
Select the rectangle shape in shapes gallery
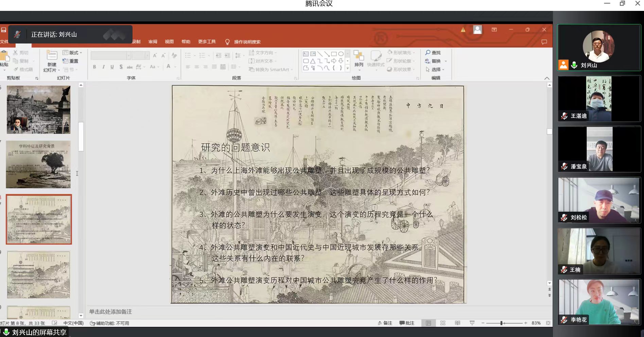click(x=334, y=54)
